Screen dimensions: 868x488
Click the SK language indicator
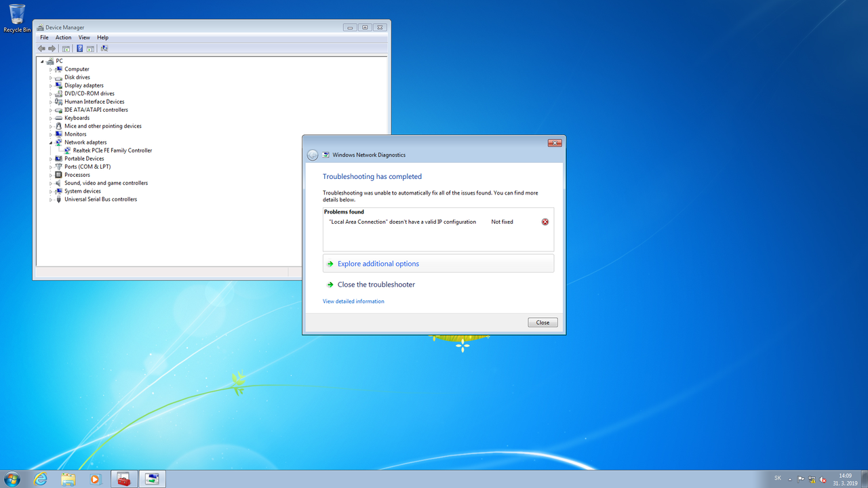(778, 479)
